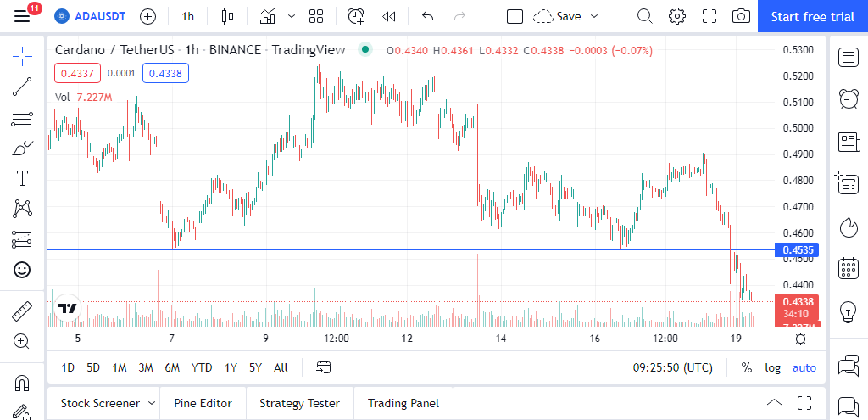The height and width of the screenshot is (420, 868).
Task: Set the range to 5Y
Action: click(x=255, y=367)
